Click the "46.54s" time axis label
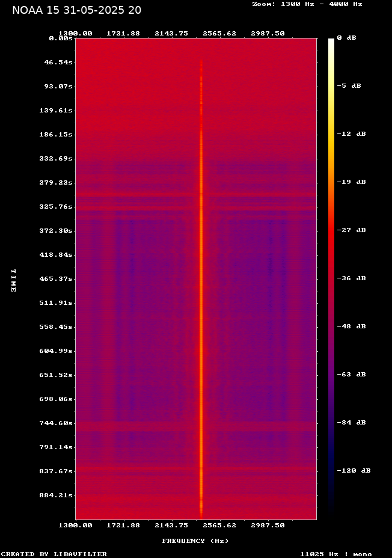The image size is (392, 558). (x=58, y=63)
